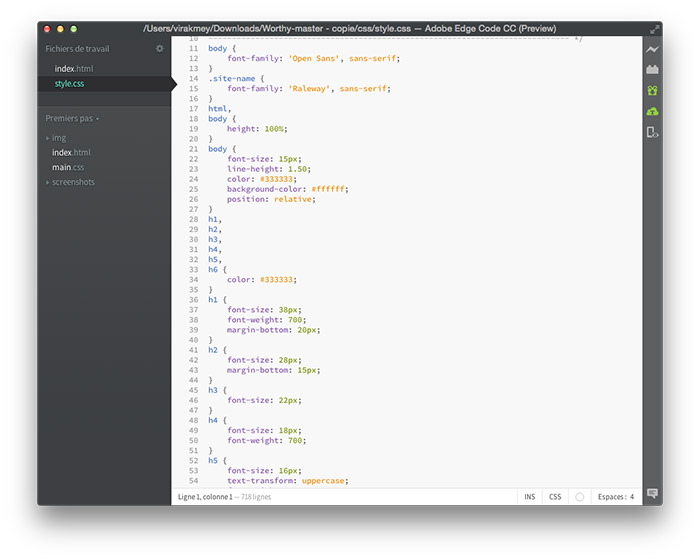Viewport: 700px width, 559px height.
Task: Click the Ligne 1, colonne 1 cursor status
Action: coord(205,497)
